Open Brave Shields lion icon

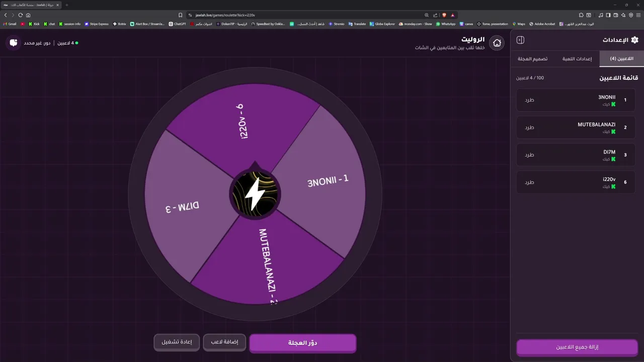click(444, 15)
